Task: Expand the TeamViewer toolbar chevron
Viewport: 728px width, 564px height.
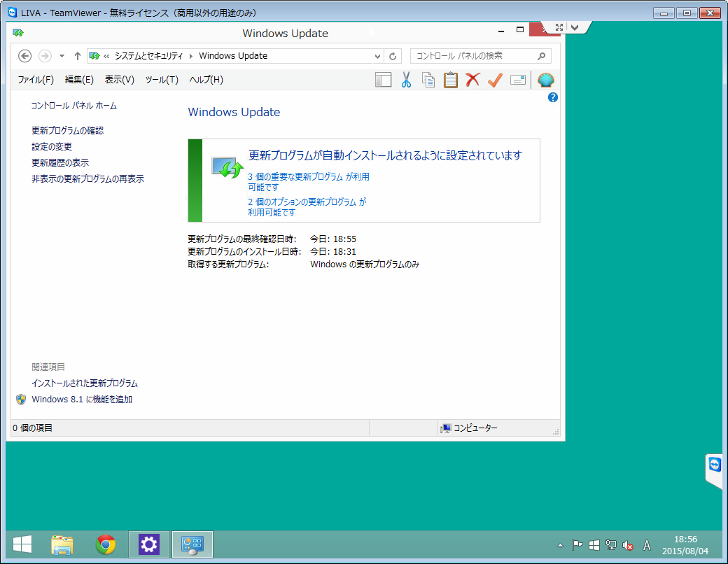Action: click(x=575, y=27)
